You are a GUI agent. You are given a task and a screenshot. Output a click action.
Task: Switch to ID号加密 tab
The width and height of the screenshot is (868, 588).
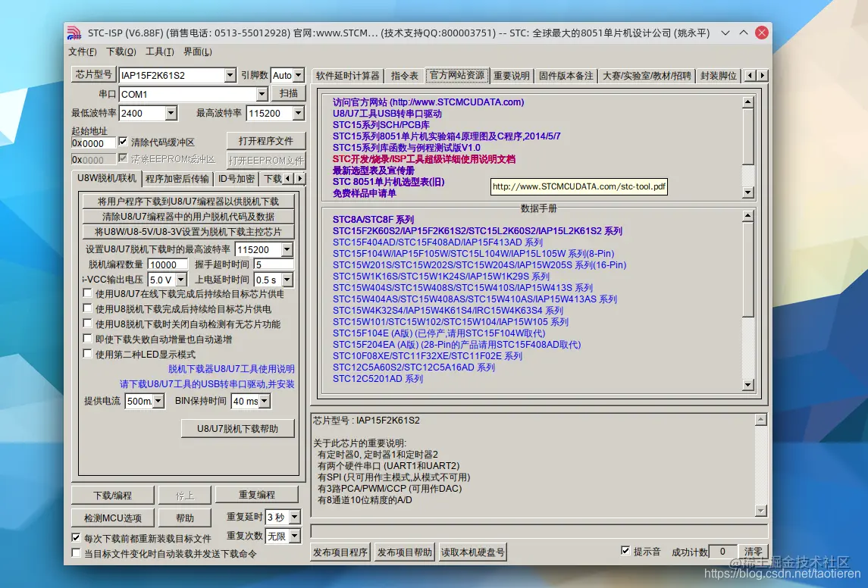pyautogui.click(x=237, y=179)
